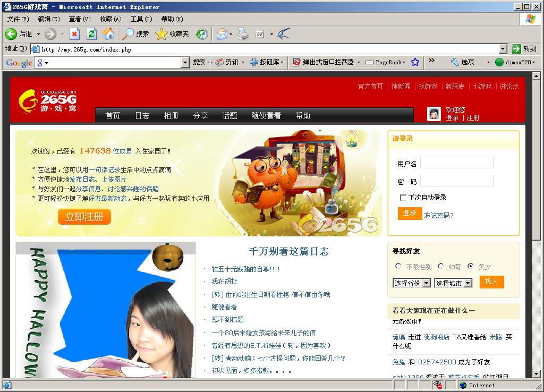Open 选择城市 dropdown
The width and height of the screenshot is (544, 392).
click(x=453, y=283)
